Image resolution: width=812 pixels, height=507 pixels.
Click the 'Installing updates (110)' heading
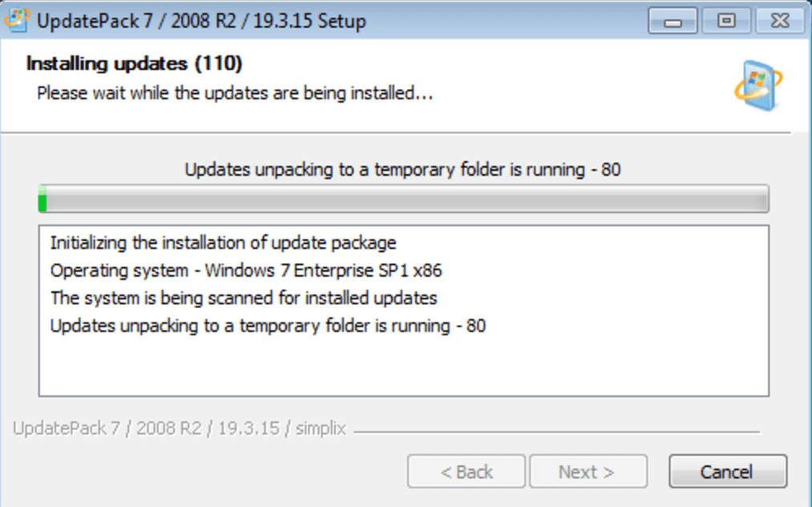135,63
